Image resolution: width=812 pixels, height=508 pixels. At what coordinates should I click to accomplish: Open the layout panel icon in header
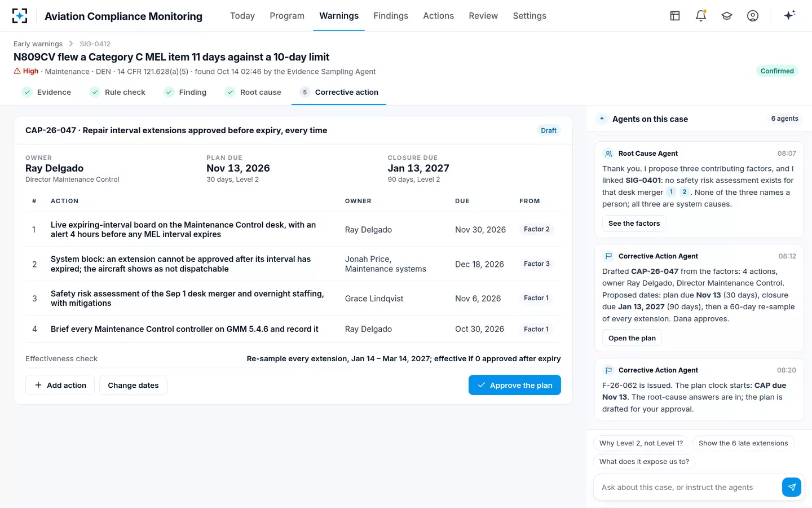(x=675, y=16)
